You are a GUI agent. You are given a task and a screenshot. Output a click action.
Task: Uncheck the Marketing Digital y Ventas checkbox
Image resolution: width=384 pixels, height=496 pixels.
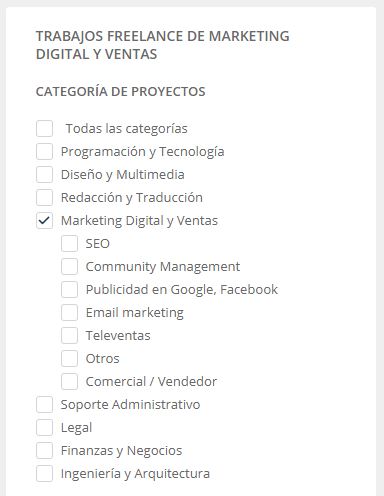click(x=44, y=221)
